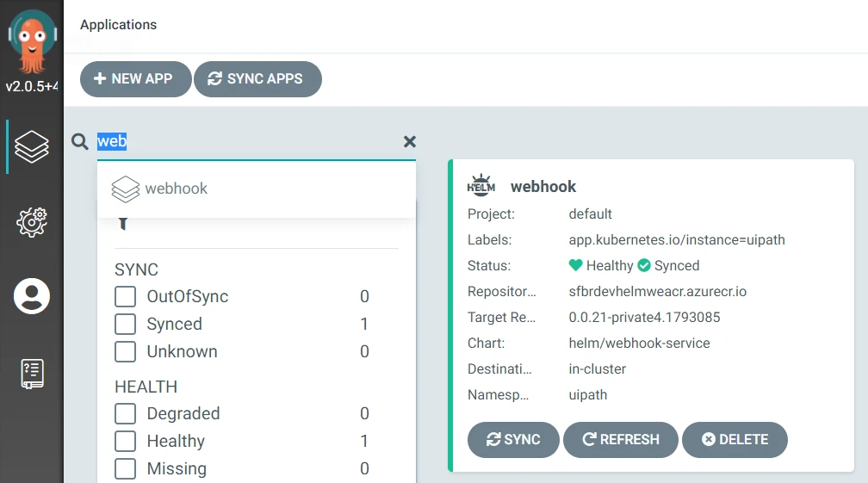868x483 pixels.
Task: Click the SYNC APPS button
Action: (x=257, y=79)
